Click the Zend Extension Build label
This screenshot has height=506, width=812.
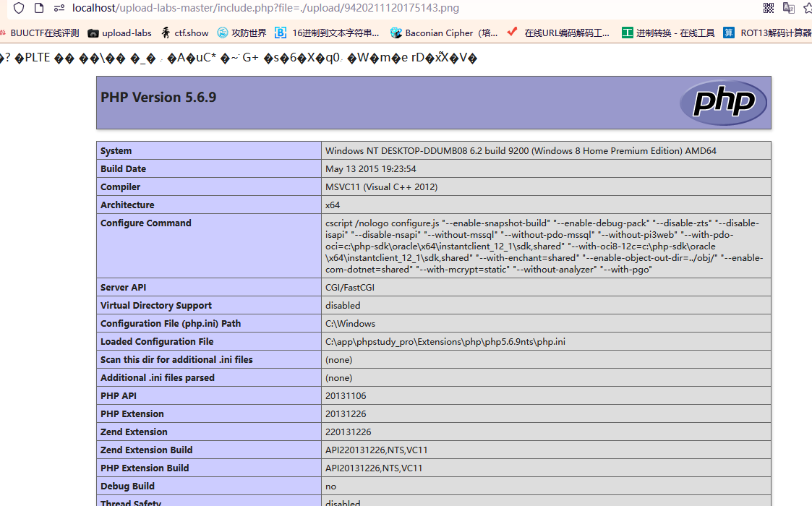click(147, 450)
